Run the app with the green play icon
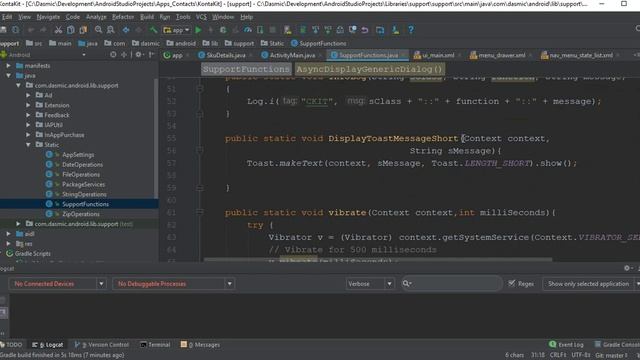 [198, 30]
